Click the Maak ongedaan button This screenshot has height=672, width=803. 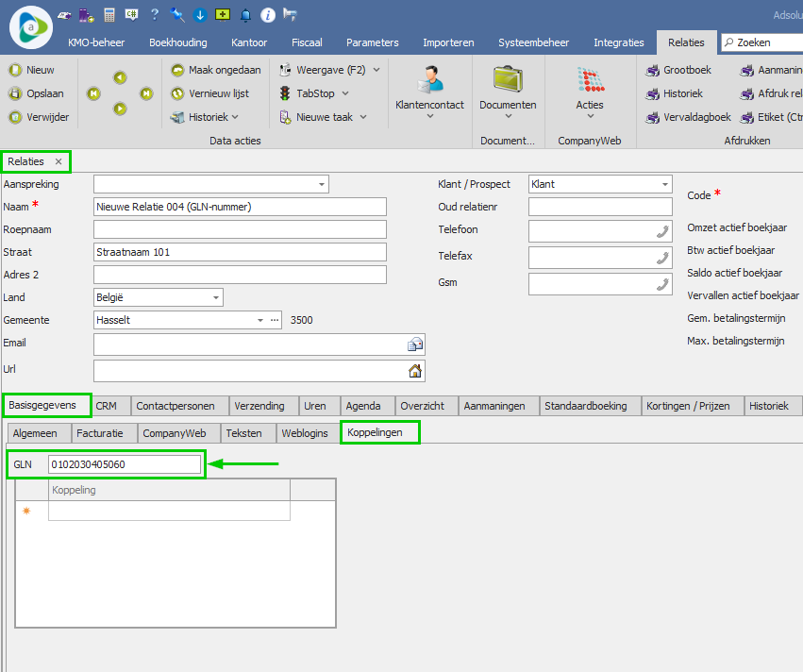[216, 70]
